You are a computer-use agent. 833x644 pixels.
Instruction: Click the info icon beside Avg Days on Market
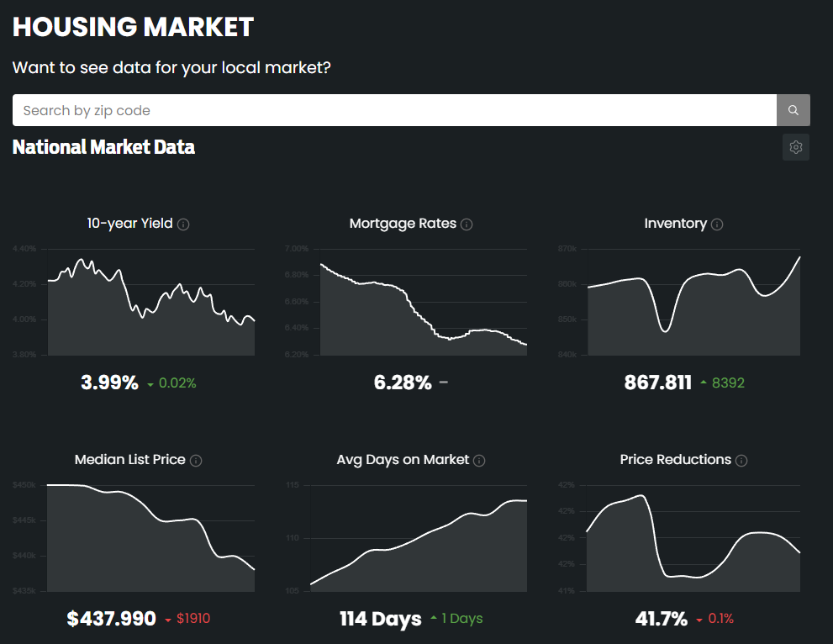coord(479,461)
